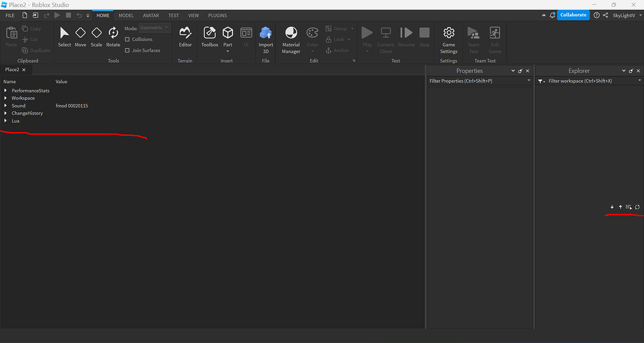Switch to the PLUGINS tab
This screenshot has width=644, height=343.
coord(217,15)
